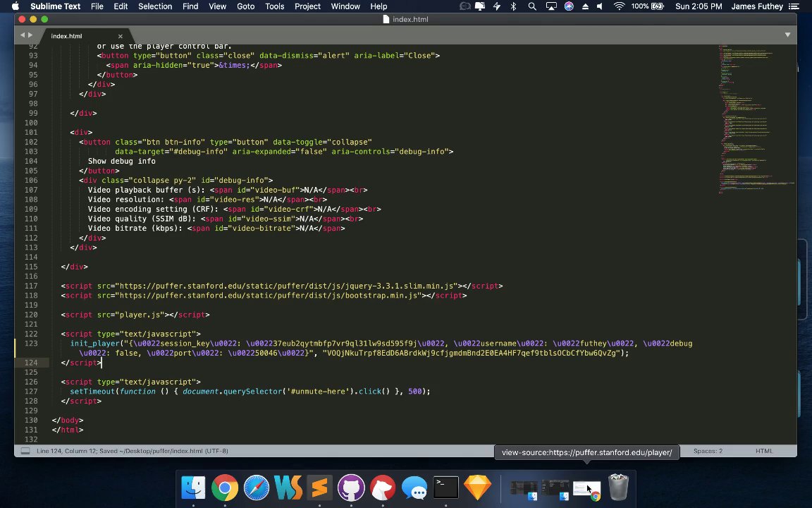Click the display monitor menu bar icon

pos(480,6)
